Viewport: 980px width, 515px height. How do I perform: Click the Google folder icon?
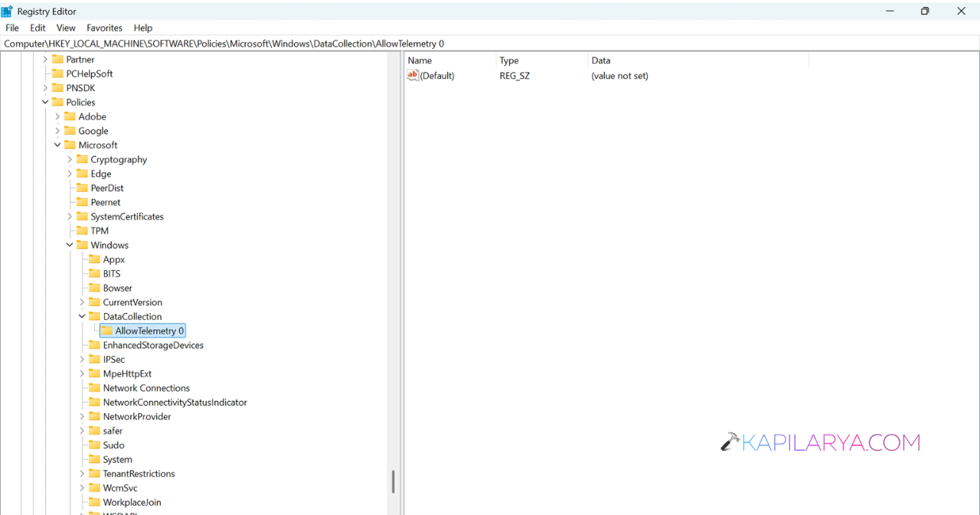70,131
